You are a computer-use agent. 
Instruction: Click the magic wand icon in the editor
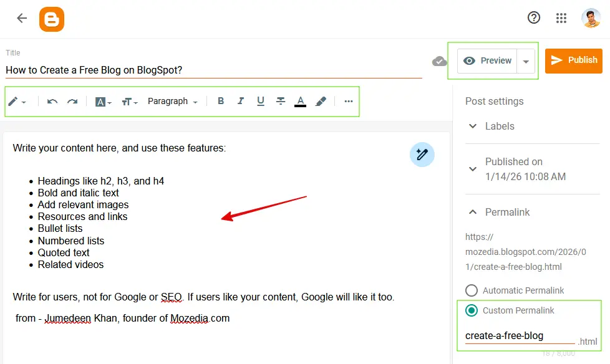422,155
